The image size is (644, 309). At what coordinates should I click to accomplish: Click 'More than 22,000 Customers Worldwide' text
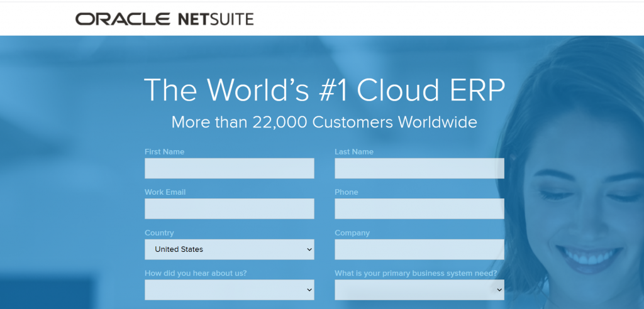(324, 122)
